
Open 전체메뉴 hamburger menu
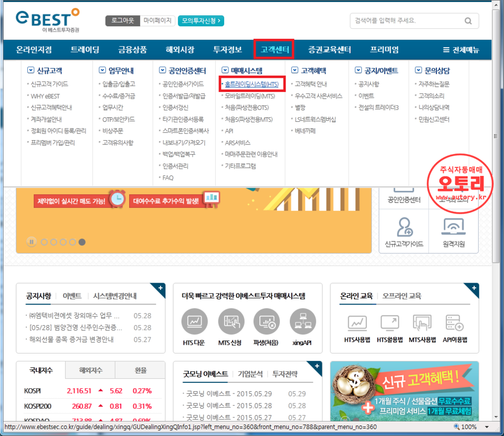[x=461, y=50]
